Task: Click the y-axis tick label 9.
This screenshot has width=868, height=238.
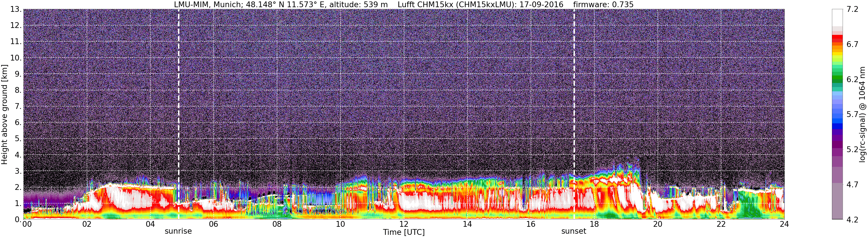Action: click(x=18, y=74)
